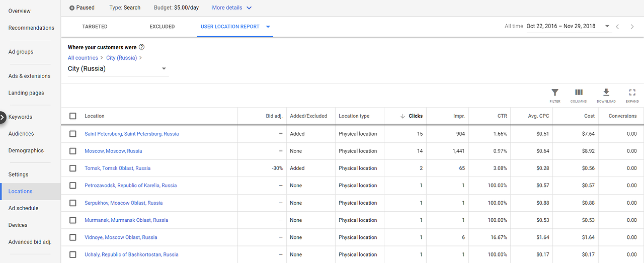Open Overview in the sidebar
Screen dimensions: 644x263
[20, 11]
